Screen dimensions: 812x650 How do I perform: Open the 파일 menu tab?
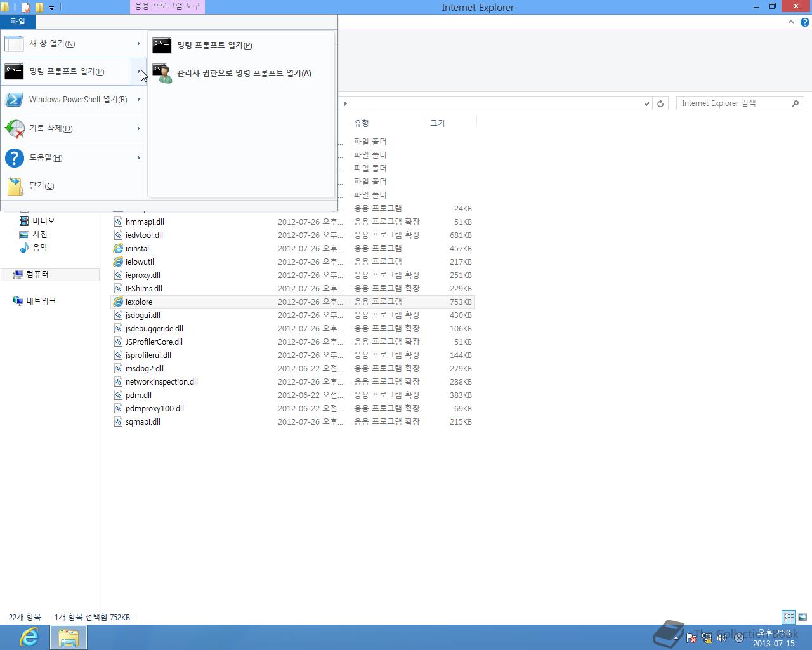(18, 22)
